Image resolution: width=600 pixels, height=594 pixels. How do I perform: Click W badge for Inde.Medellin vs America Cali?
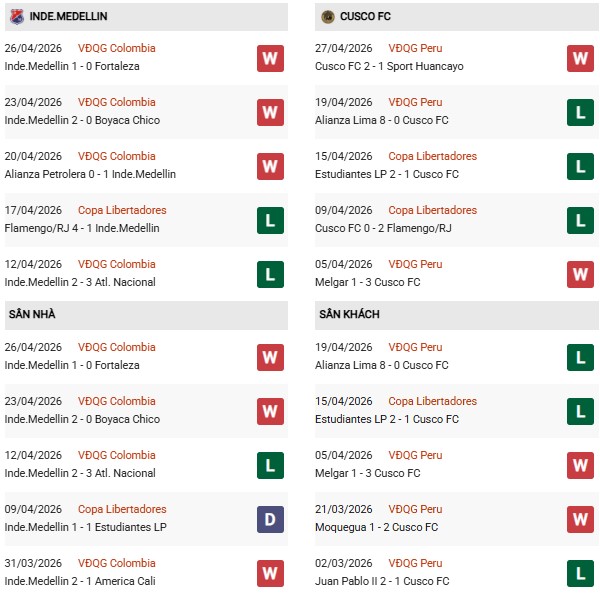click(270, 573)
